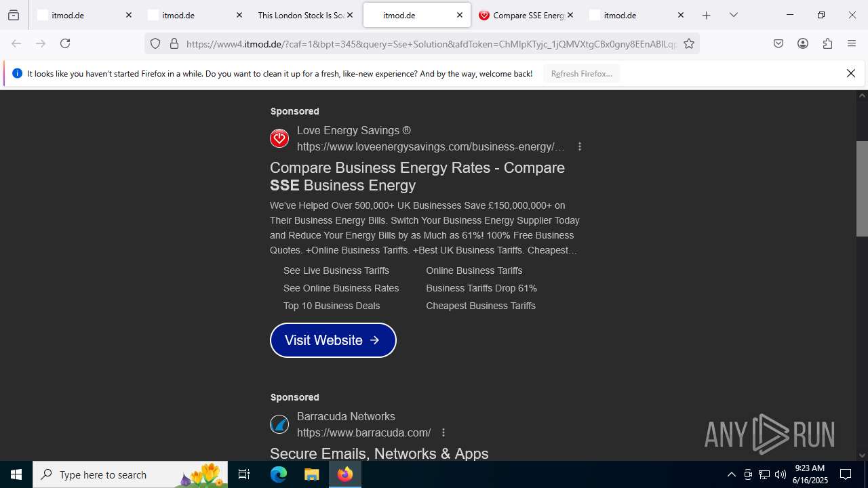Open network status tray icon
This screenshot has height=488, width=868.
tap(764, 474)
